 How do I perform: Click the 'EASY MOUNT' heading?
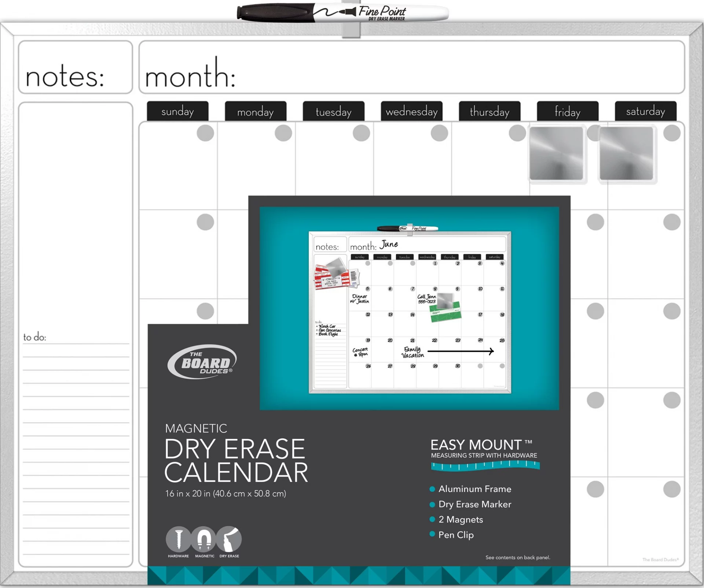pos(481,445)
